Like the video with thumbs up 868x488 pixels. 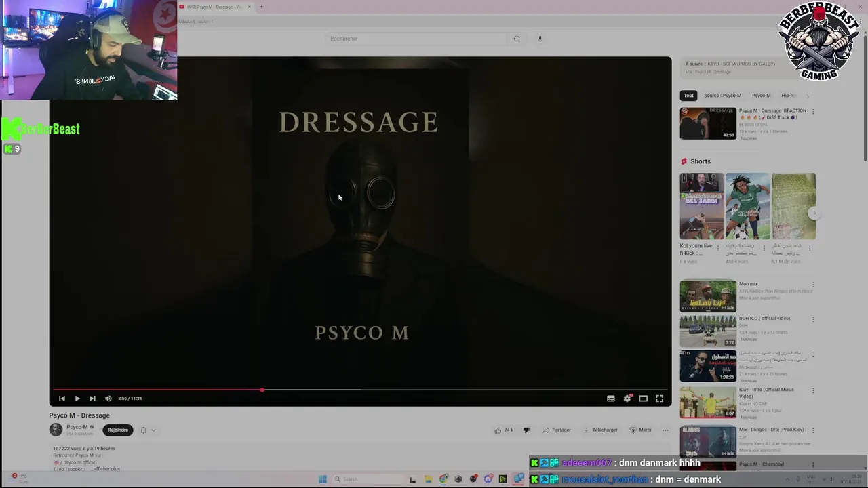coord(503,430)
